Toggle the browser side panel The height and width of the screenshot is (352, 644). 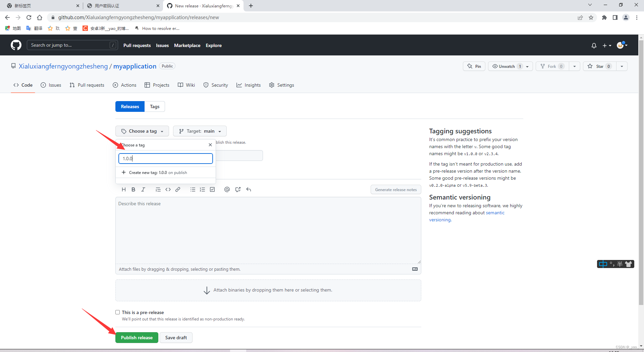615,17
